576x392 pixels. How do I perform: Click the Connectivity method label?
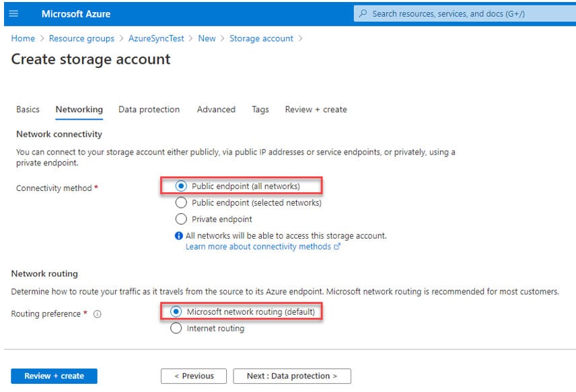click(54, 188)
